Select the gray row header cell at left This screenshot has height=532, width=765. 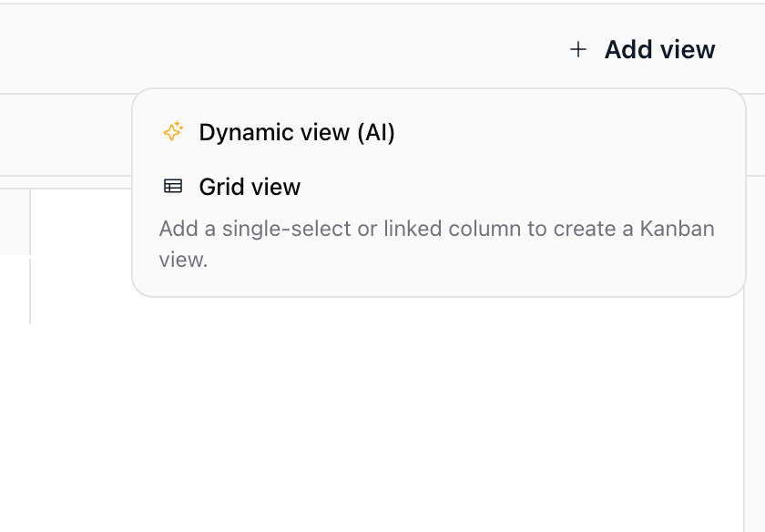(15, 222)
